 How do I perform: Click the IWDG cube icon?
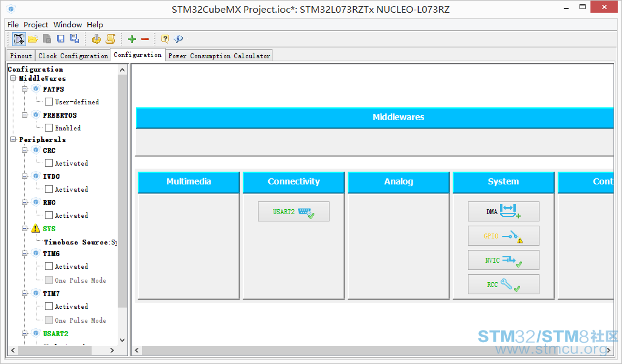coord(36,176)
